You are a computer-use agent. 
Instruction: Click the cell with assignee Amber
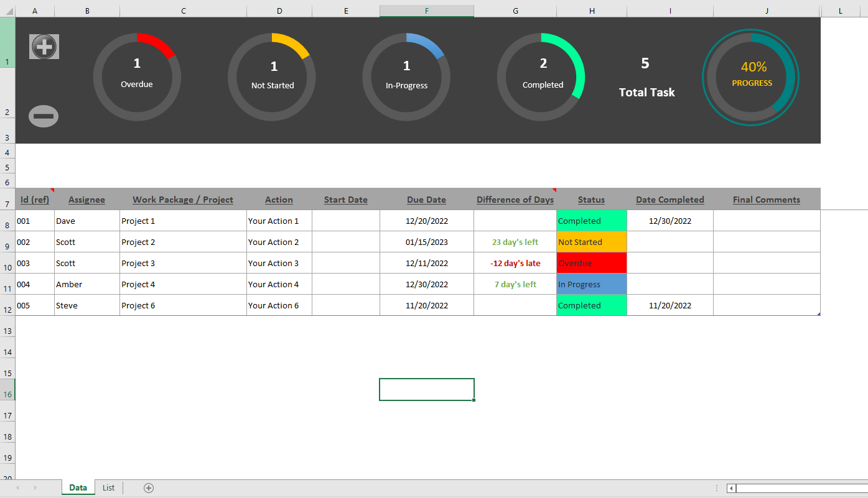pyautogui.click(x=87, y=284)
